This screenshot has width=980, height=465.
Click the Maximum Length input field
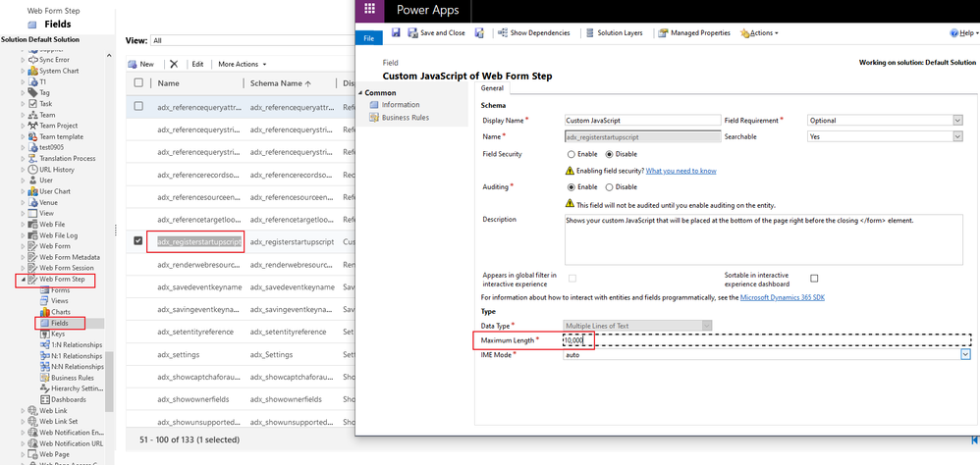pos(767,339)
